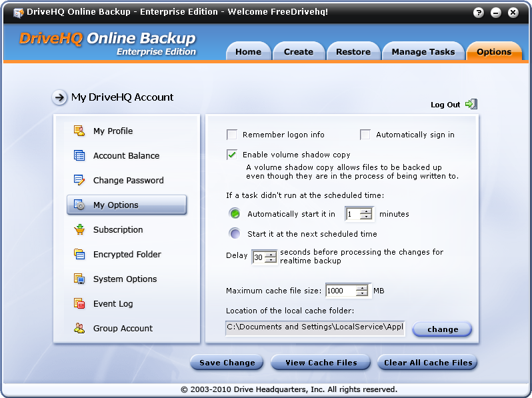Open Account Balance in the sidebar
Screen dimensions: 532x398
click(x=126, y=156)
